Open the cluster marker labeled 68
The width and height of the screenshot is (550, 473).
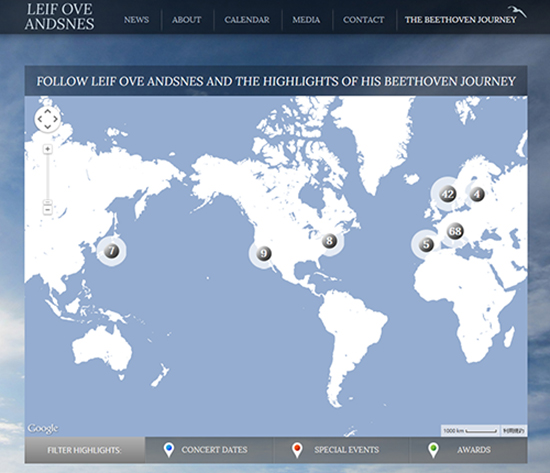click(x=455, y=231)
